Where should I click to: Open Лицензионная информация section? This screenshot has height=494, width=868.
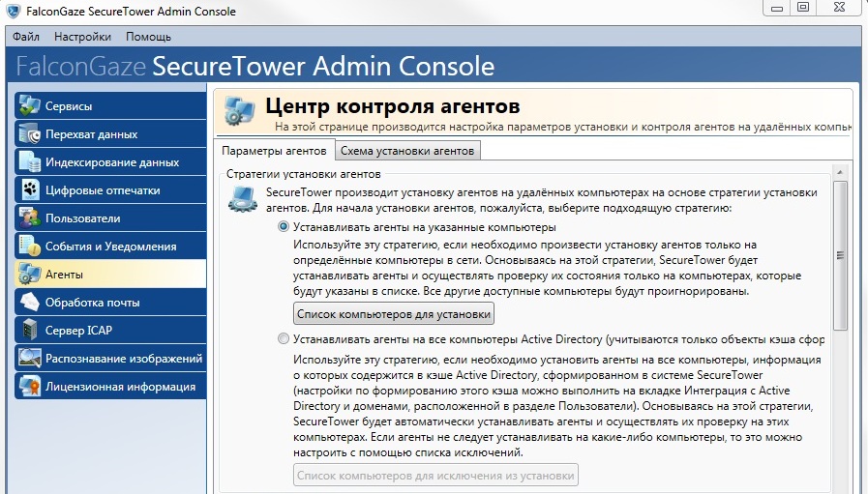(110, 386)
